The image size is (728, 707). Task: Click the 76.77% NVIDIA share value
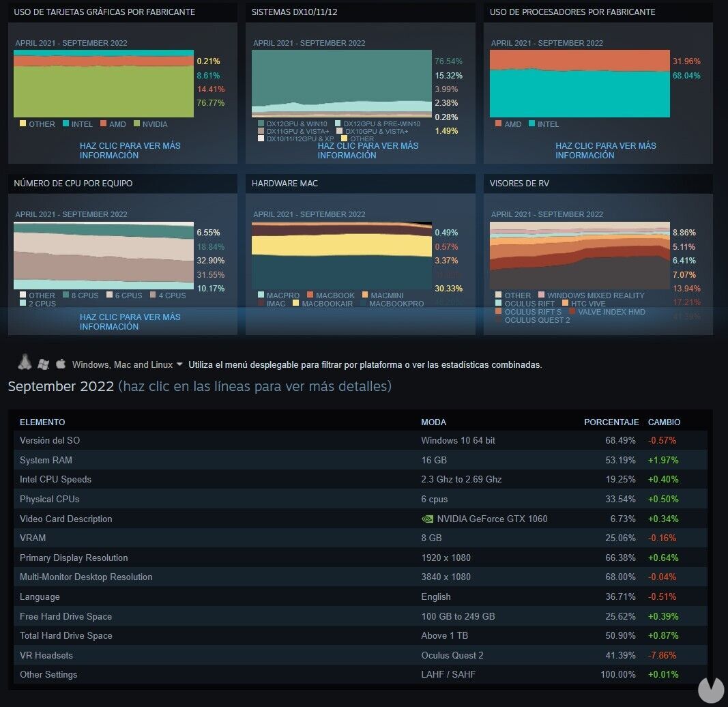pos(211,102)
